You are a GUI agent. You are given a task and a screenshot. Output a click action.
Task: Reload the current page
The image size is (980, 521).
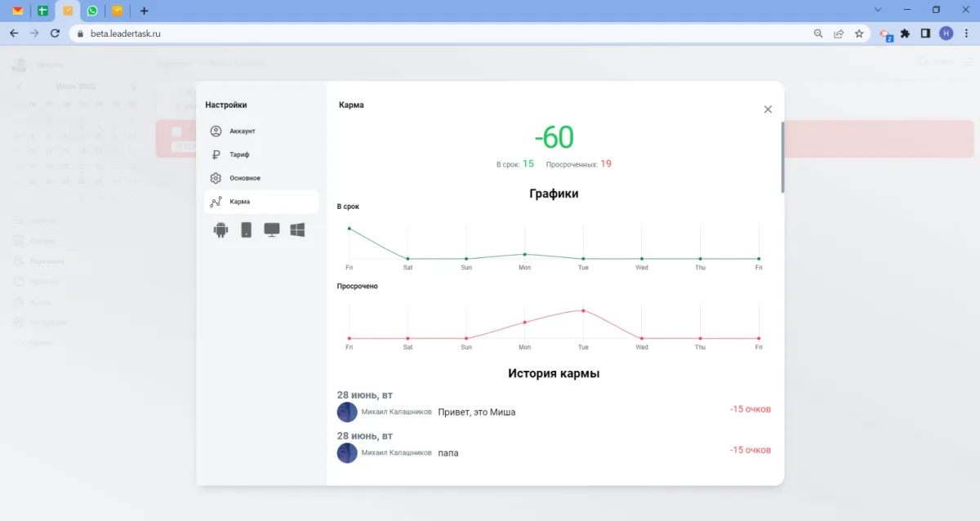pyautogui.click(x=55, y=33)
